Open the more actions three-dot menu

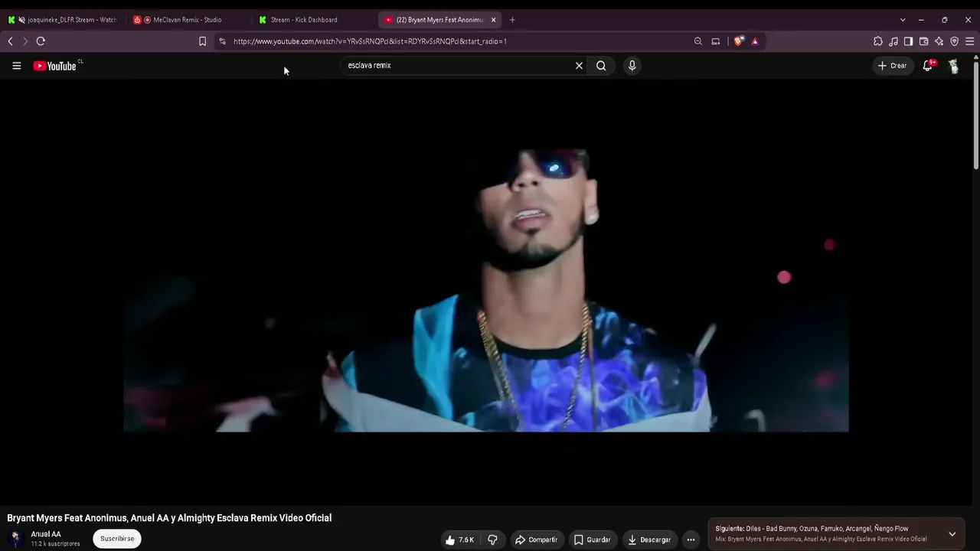tap(691, 540)
